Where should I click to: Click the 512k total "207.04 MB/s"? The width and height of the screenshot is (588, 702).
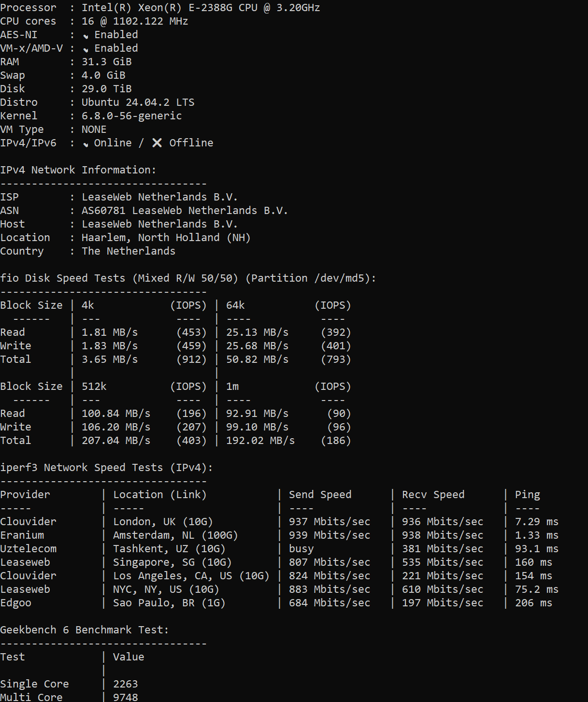pos(116,441)
